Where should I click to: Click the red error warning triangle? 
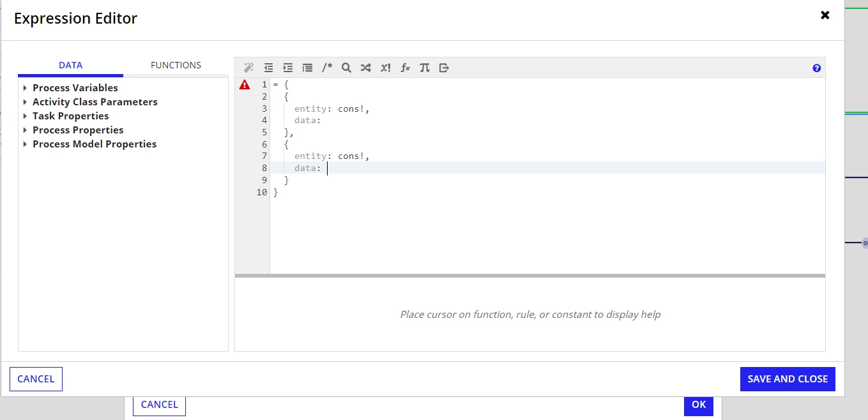click(x=245, y=84)
